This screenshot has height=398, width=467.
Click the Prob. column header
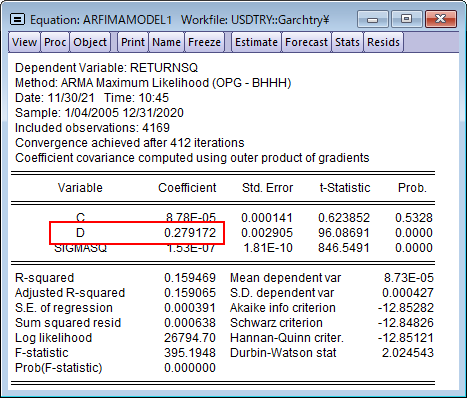click(412, 188)
